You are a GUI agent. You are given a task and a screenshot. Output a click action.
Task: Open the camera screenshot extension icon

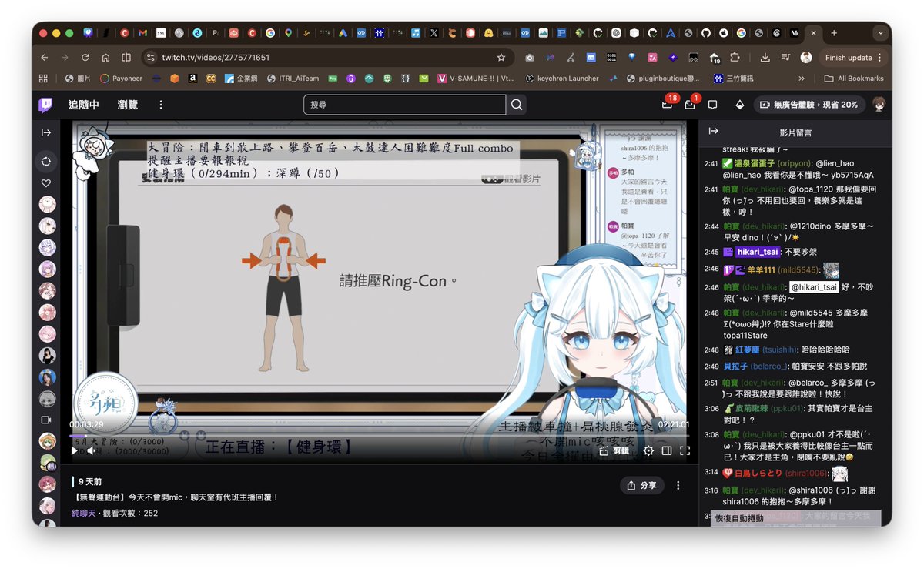click(x=530, y=58)
